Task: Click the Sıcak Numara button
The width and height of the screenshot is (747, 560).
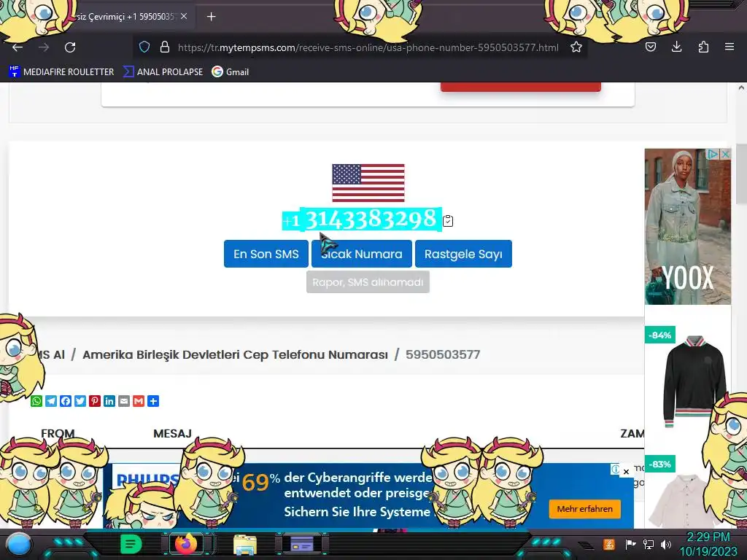Action: [362, 254]
